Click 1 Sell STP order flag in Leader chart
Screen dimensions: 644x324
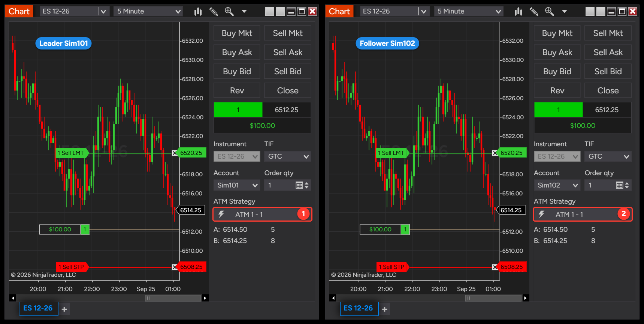[x=72, y=267]
